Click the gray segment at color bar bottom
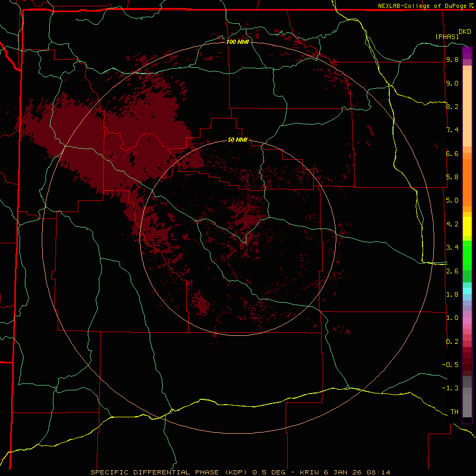476x476 pixels. 467,398
